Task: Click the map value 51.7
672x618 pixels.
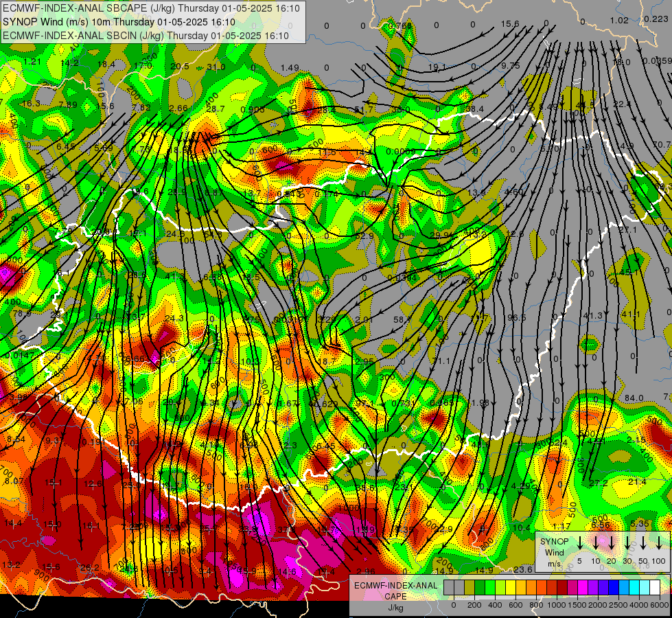Action: tap(364, 110)
